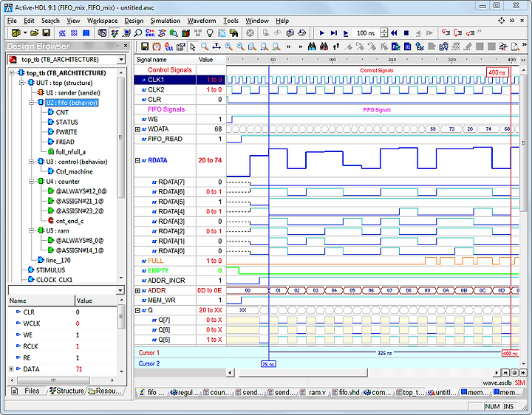Close the Design Browser panel
This screenshot has height=415, width=532.
pyautogui.click(x=126, y=46)
